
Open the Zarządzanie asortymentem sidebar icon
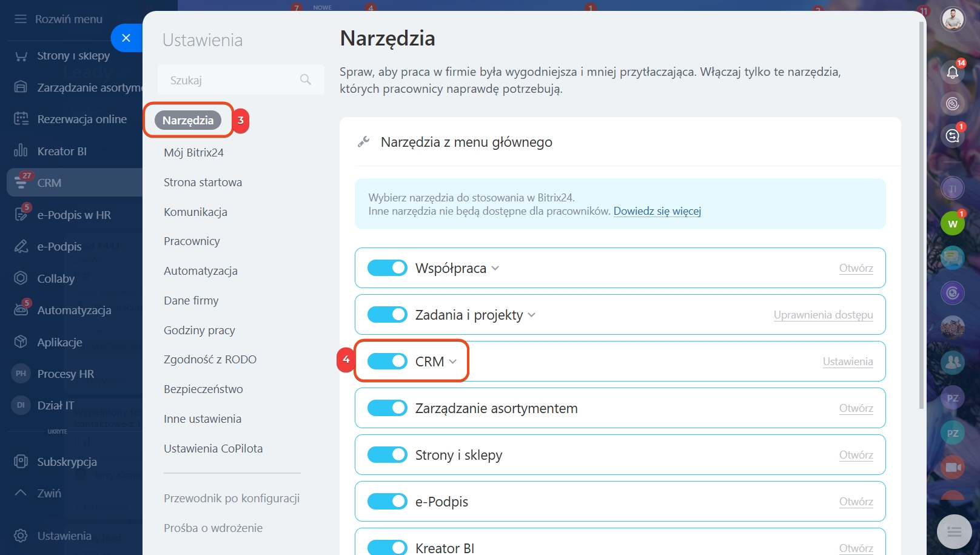point(21,87)
